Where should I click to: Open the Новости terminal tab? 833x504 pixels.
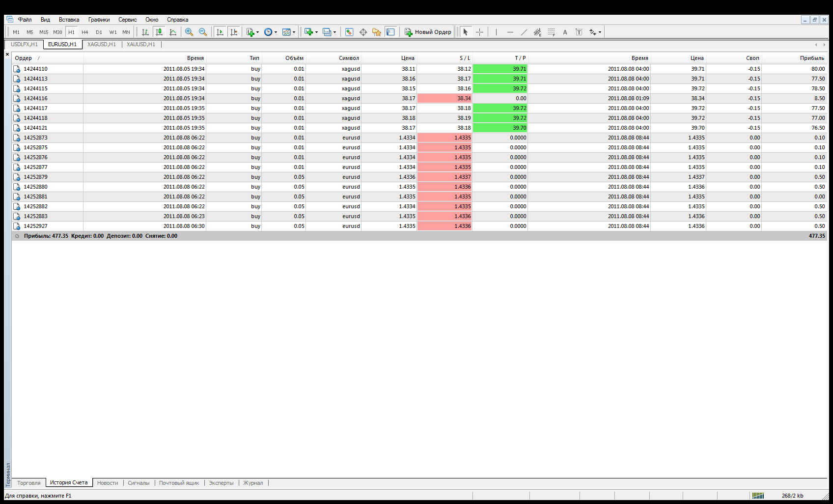tap(108, 483)
